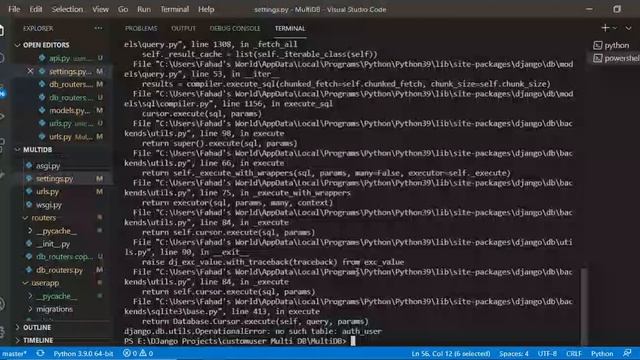The width and height of the screenshot is (640, 360).
Task: Click the synchronize changes icon
Action: pos(40,353)
